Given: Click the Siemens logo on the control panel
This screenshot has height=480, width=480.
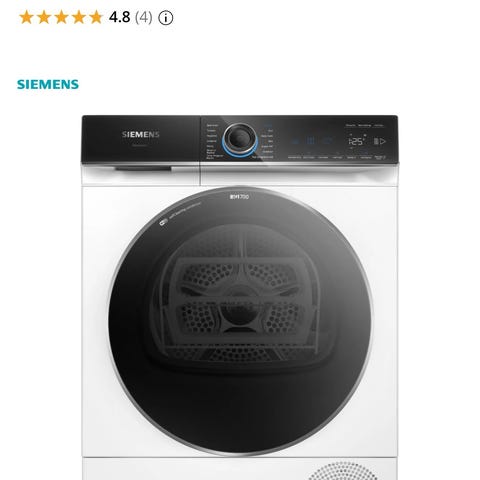Looking at the screenshot, I should (x=141, y=135).
